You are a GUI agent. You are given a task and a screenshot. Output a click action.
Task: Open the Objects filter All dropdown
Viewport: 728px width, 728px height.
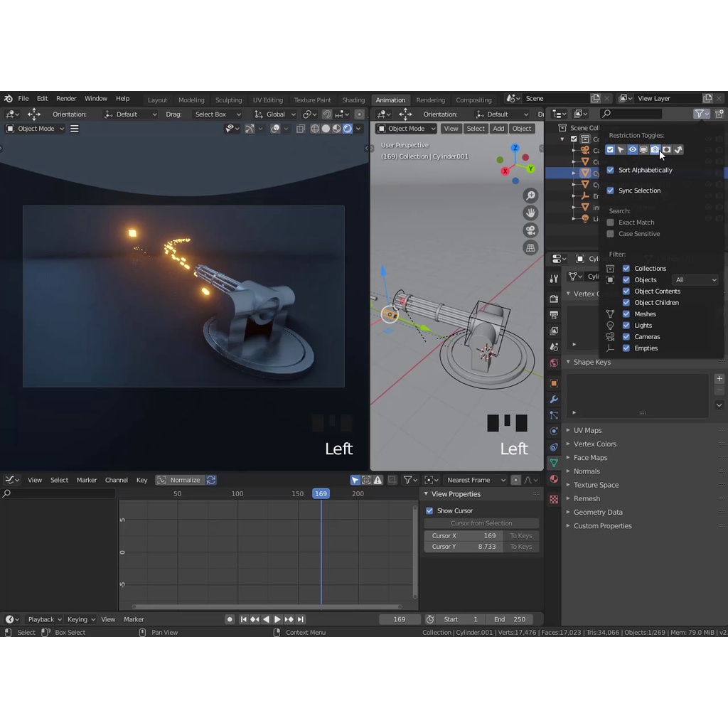pyautogui.click(x=695, y=280)
